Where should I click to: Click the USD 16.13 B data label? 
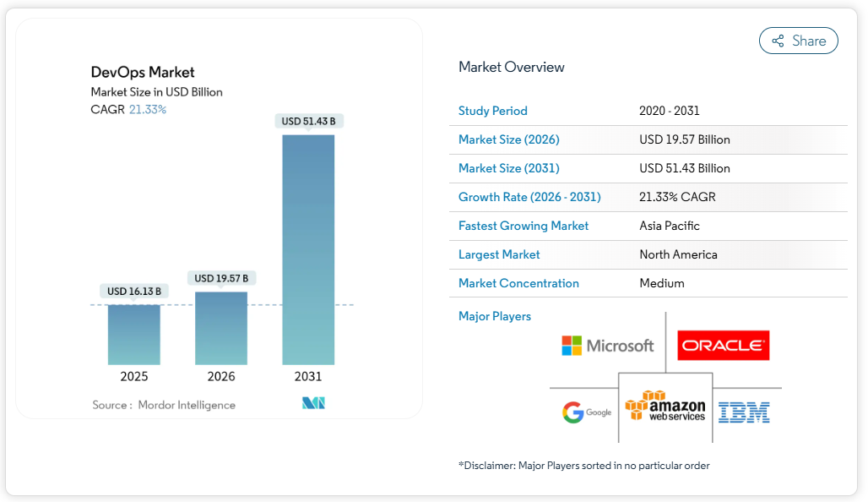pyautogui.click(x=133, y=292)
